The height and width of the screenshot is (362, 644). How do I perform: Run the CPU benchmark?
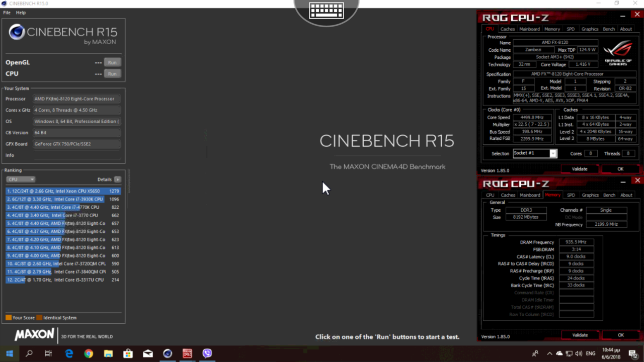112,73
